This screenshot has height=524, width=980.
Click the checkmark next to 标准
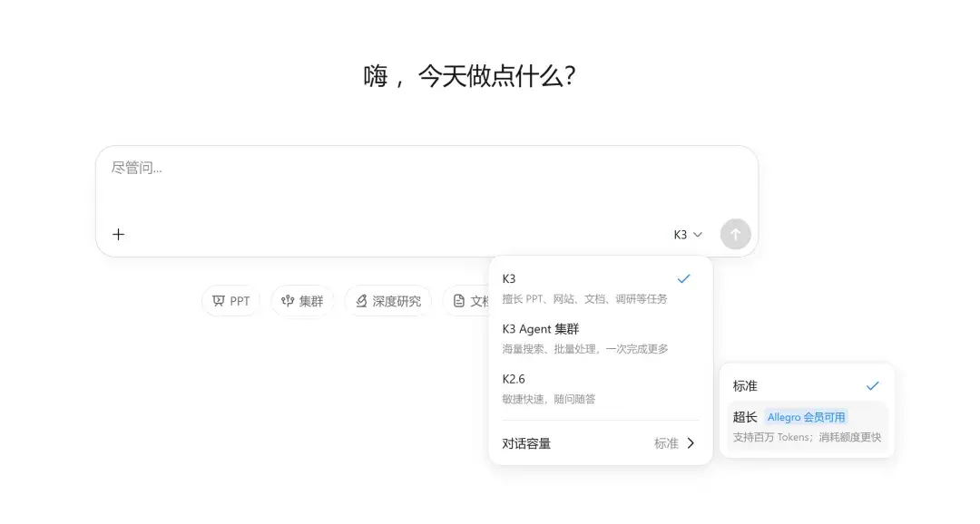pos(873,386)
